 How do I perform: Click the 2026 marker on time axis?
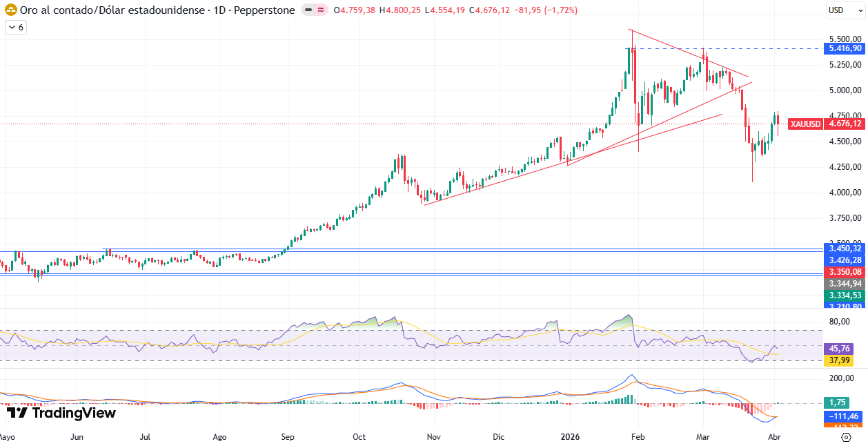tap(570, 437)
